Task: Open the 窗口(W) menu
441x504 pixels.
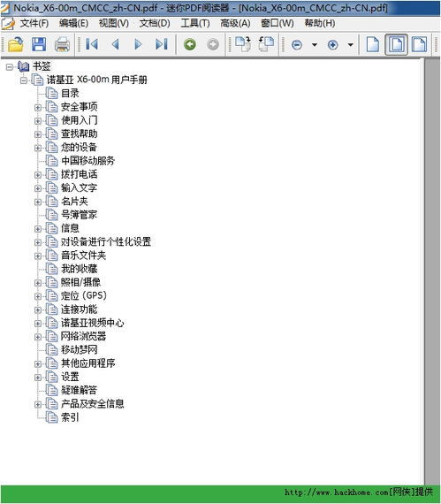Action: click(278, 23)
